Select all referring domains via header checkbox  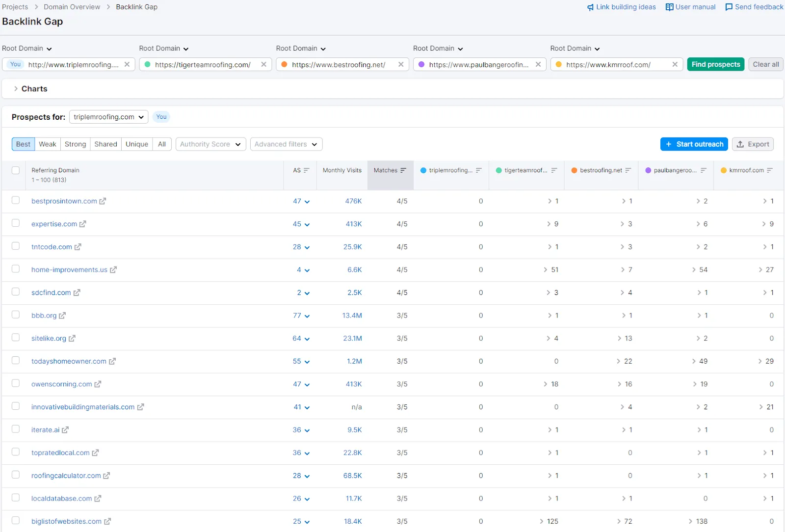[x=15, y=170]
